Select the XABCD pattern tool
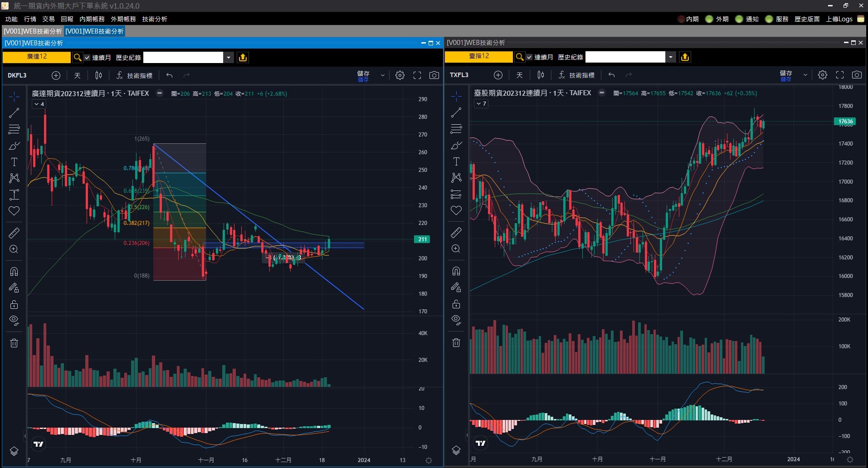The image size is (868, 468). [14, 178]
